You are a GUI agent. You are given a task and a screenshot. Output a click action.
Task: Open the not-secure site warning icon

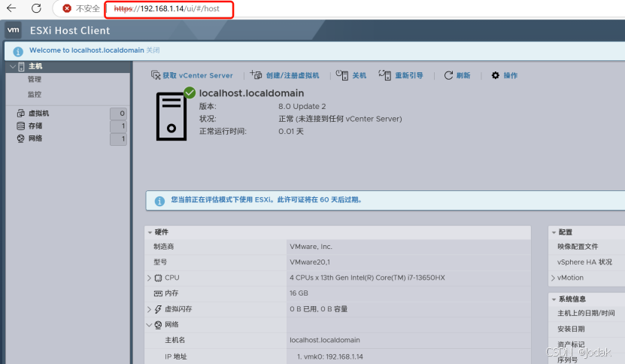click(67, 8)
